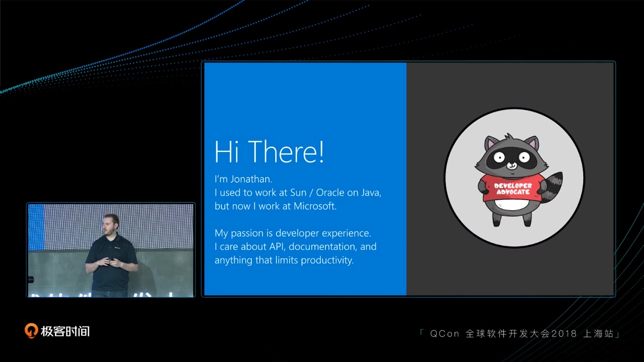Click line "I used to work at Sun / Oracle on Java,"
Screen dimensions: 644x362
[298, 193]
